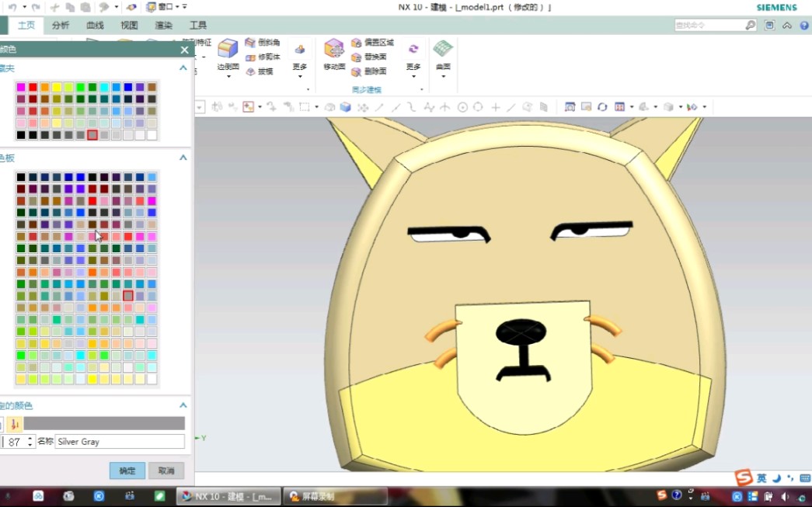Pick the black swatch at palette top-left

tap(21, 177)
